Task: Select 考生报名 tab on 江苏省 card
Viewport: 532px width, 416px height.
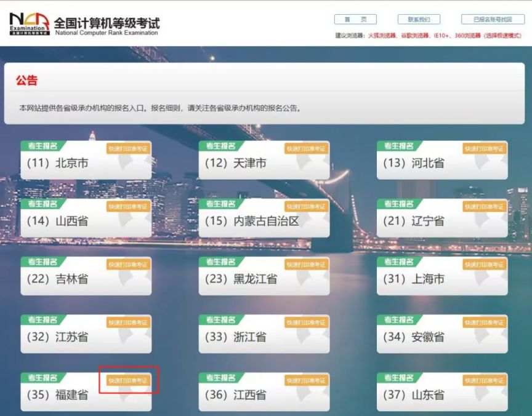Action: (42, 320)
